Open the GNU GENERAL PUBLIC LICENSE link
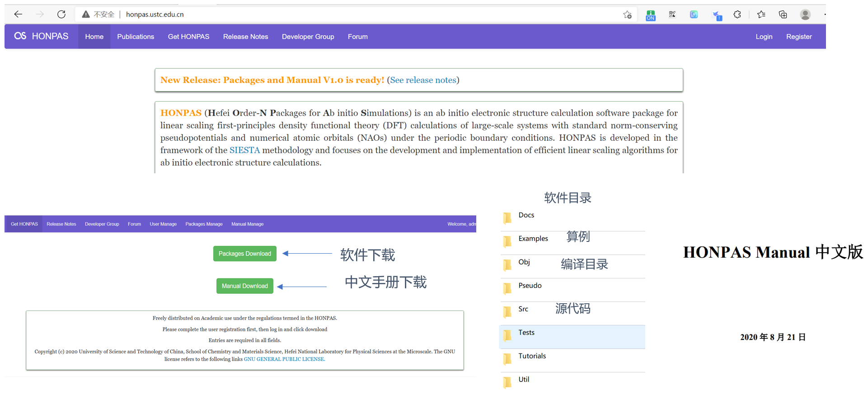868x394 pixels. point(284,359)
